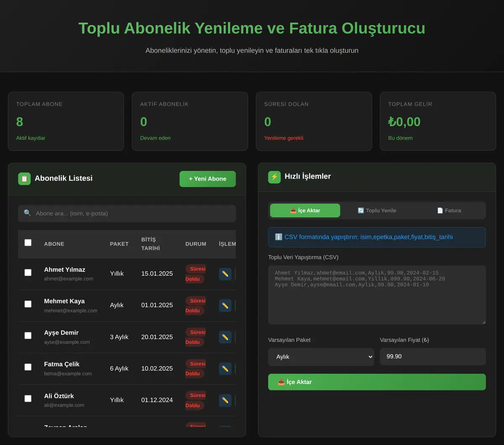Click the 3 Aylık package cell
504x445 pixels.
coord(119,337)
